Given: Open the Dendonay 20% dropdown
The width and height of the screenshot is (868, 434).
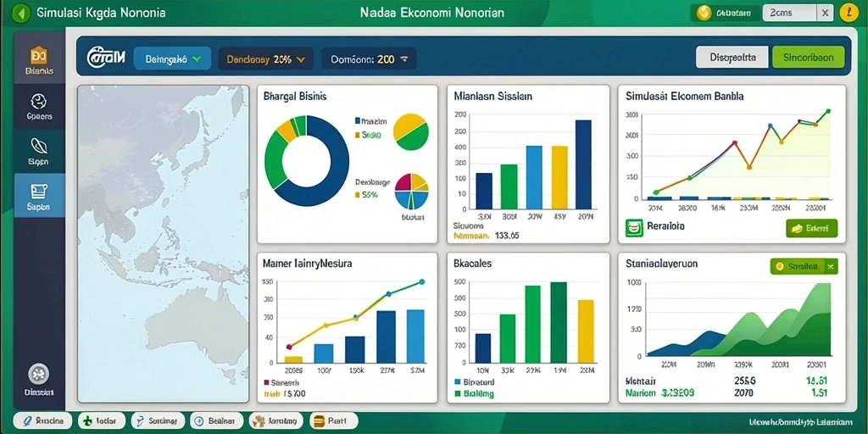Looking at the screenshot, I should (x=265, y=58).
